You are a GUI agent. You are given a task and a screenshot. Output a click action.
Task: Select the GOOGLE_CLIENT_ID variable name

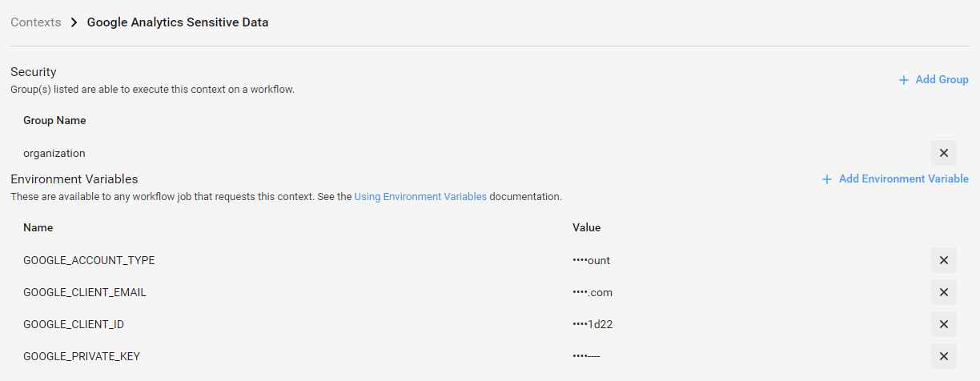click(x=74, y=324)
